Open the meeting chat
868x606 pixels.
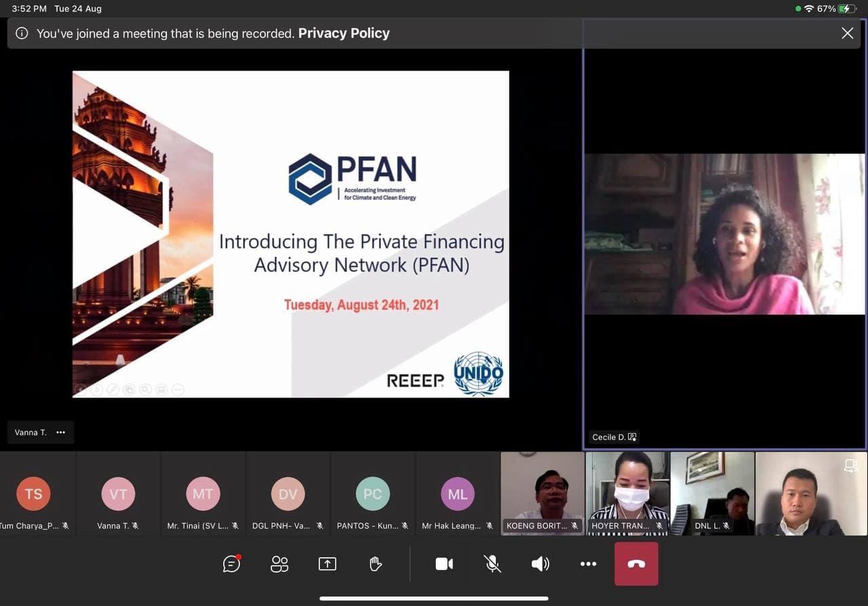(232, 563)
